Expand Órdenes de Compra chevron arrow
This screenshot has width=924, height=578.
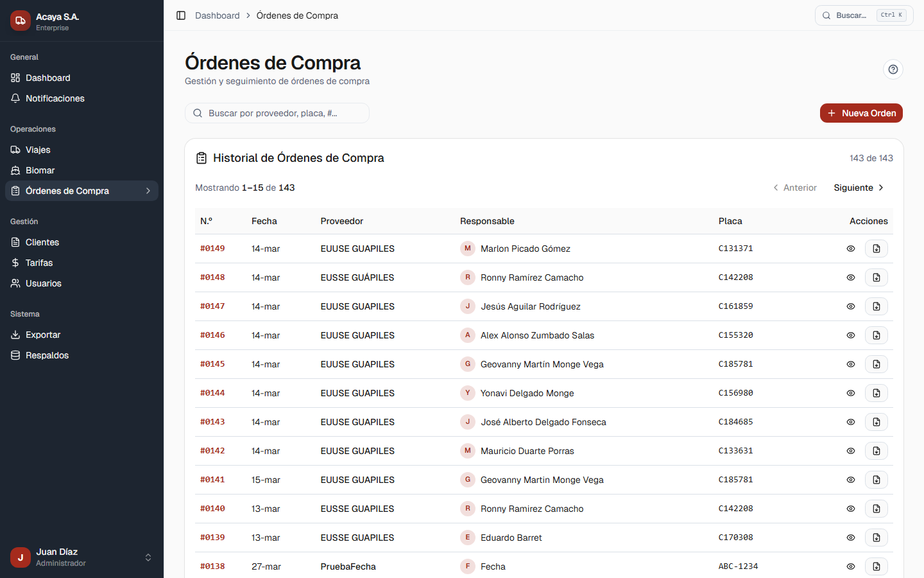(x=148, y=191)
